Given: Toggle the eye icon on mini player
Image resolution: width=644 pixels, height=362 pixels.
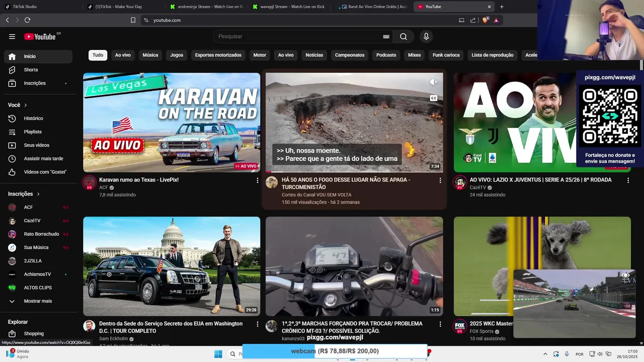Looking at the screenshot, I should tap(625, 276).
